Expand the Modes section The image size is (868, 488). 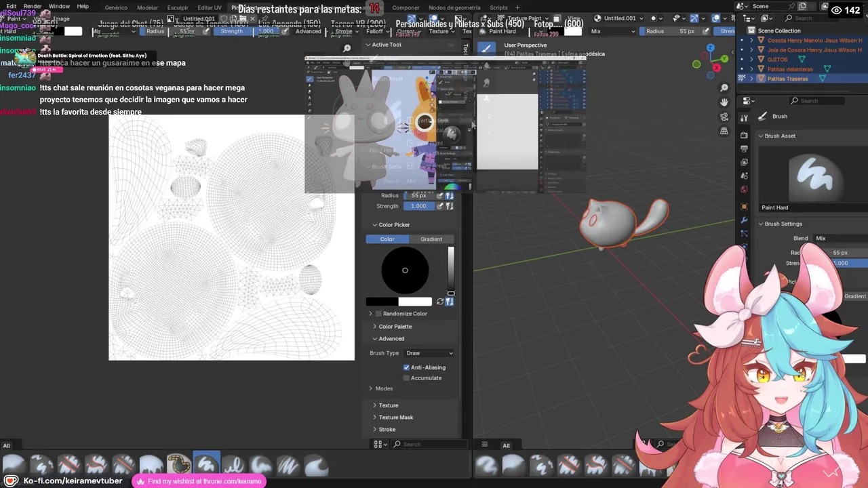click(x=370, y=389)
